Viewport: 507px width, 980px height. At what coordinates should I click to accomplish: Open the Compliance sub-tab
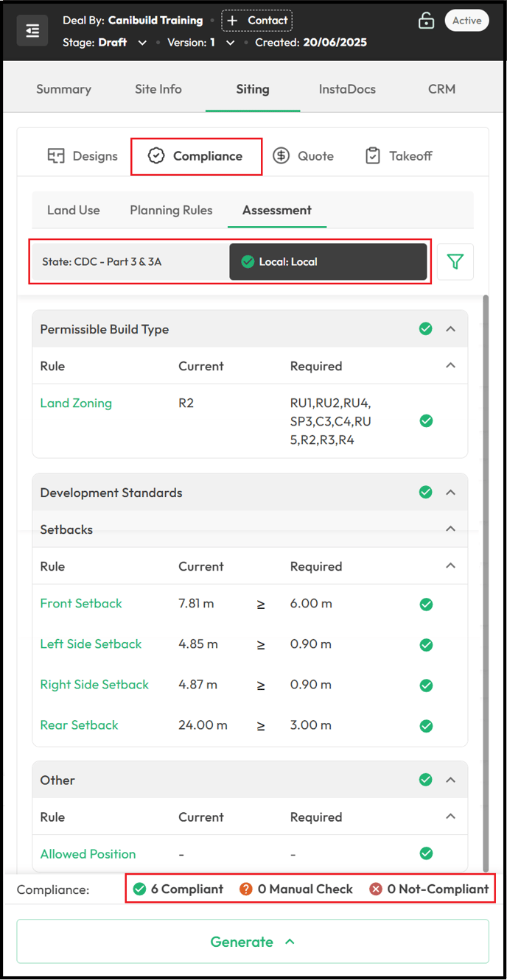(x=196, y=156)
